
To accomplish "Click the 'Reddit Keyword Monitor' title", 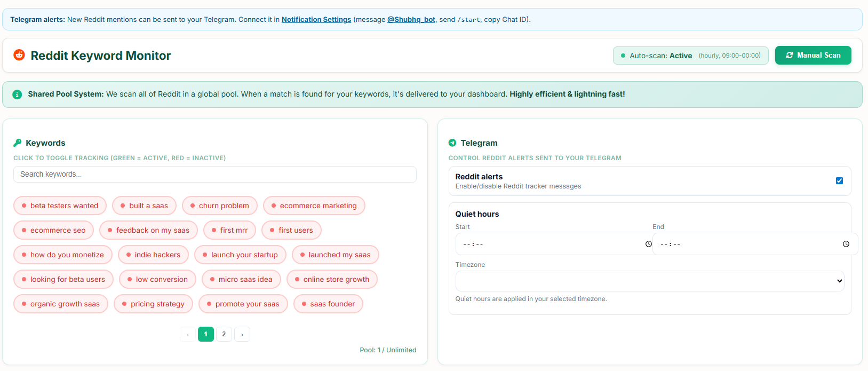I will click(101, 56).
